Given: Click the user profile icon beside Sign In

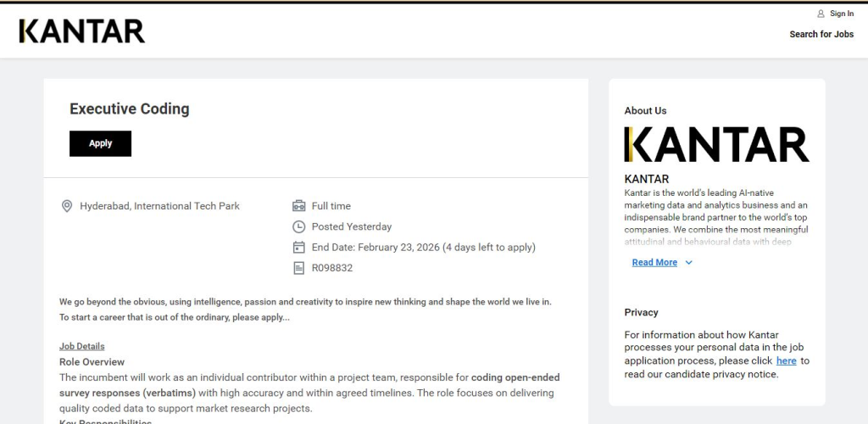Looking at the screenshot, I should (x=821, y=14).
